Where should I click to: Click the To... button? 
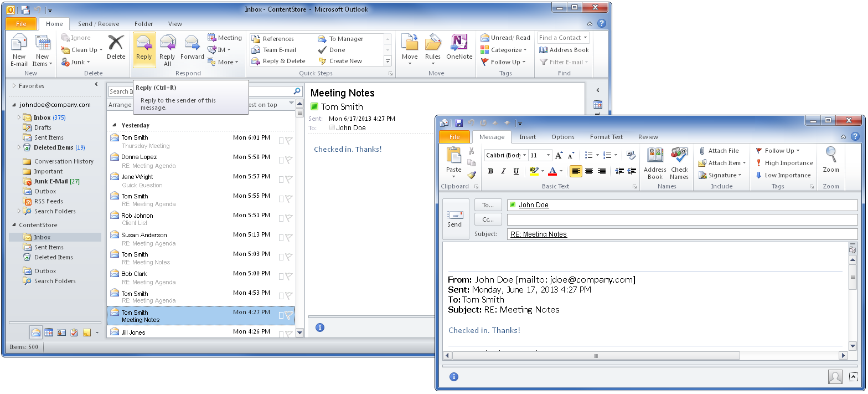tap(488, 205)
